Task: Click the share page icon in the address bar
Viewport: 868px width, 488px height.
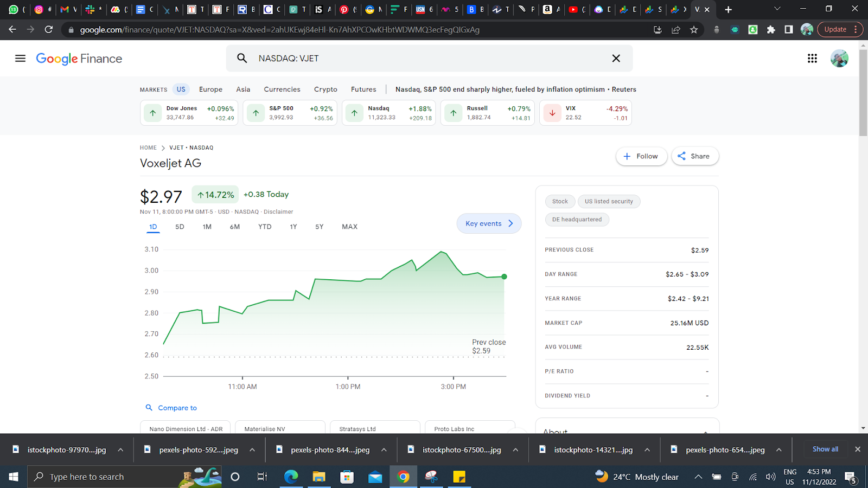Action: (676, 30)
